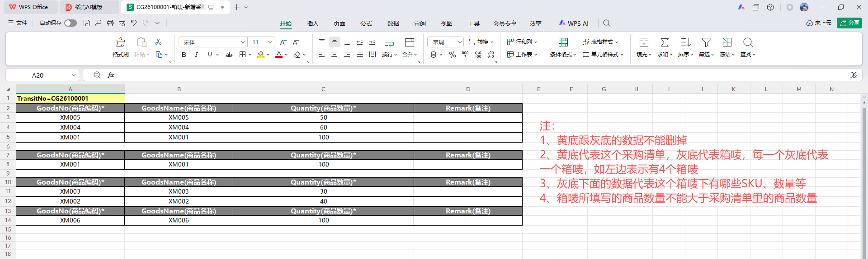
Task: Click the Save icon in quick toolbar
Action: (x=87, y=23)
